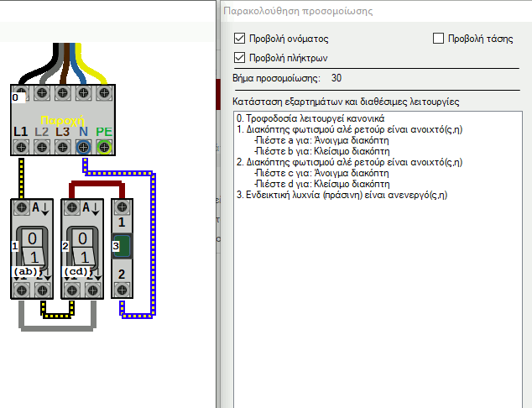Select the 'Πιέστε c' open switch line
Image resolution: width=532 pixels, height=408 pixels.
322,173
